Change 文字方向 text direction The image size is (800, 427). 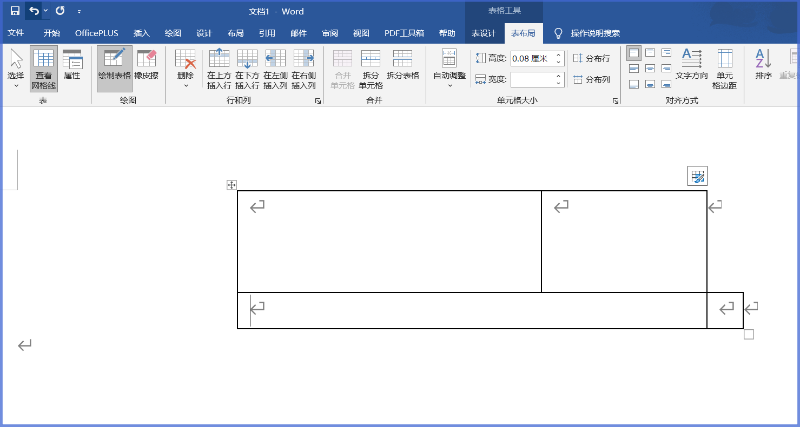click(x=692, y=65)
